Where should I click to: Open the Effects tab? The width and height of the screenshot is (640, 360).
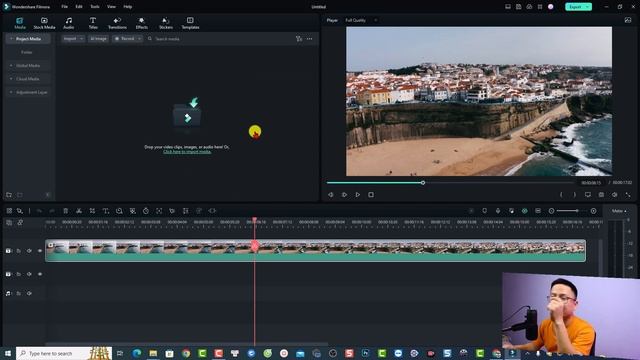coord(142,23)
